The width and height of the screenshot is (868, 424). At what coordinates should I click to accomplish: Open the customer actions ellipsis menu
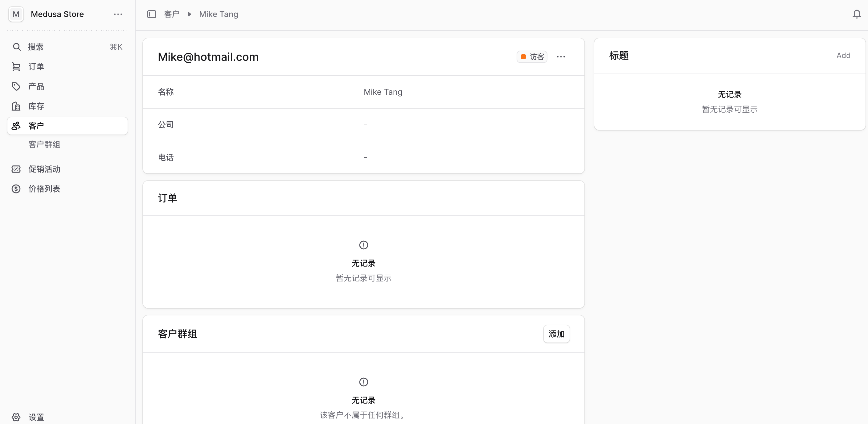[561, 57]
